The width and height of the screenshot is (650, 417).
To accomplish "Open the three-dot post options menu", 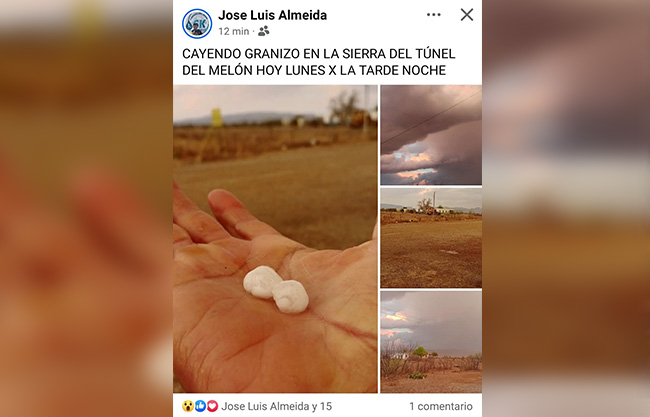I will pos(434,15).
